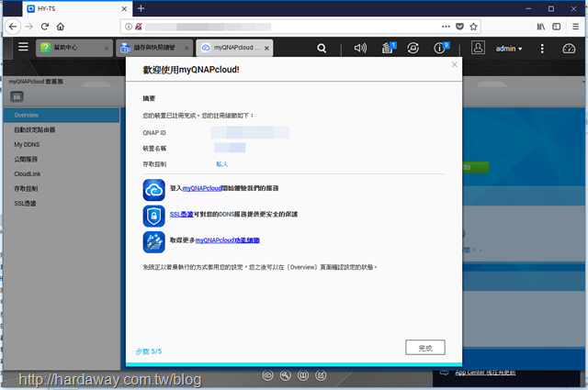Open the Firefox home page
Screen dimensions: 588x390
tap(61, 27)
